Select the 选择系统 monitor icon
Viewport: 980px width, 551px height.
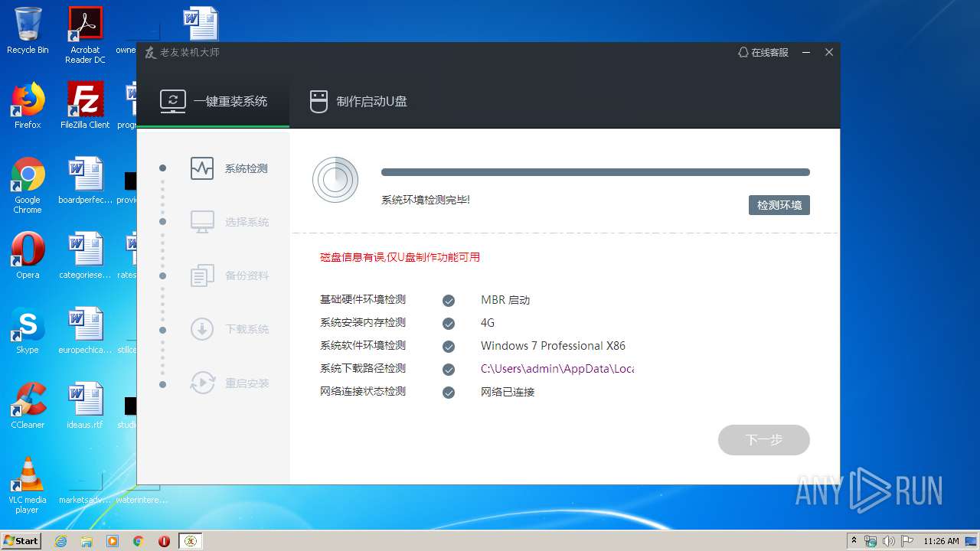pos(202,222)
